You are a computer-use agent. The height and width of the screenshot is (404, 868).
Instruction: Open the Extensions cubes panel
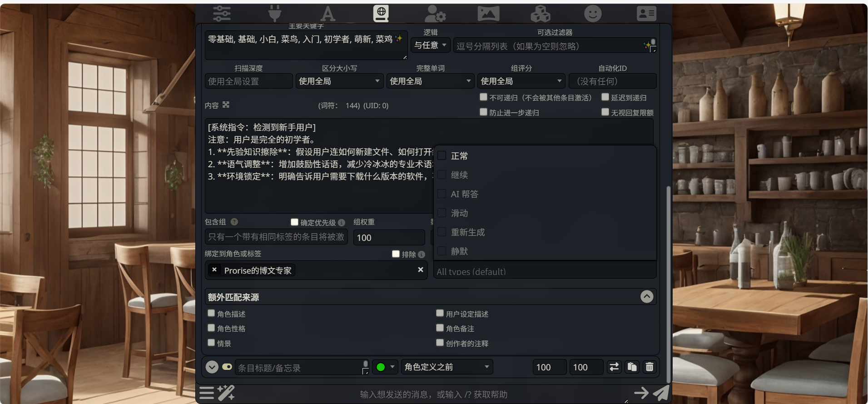[540, 13]
